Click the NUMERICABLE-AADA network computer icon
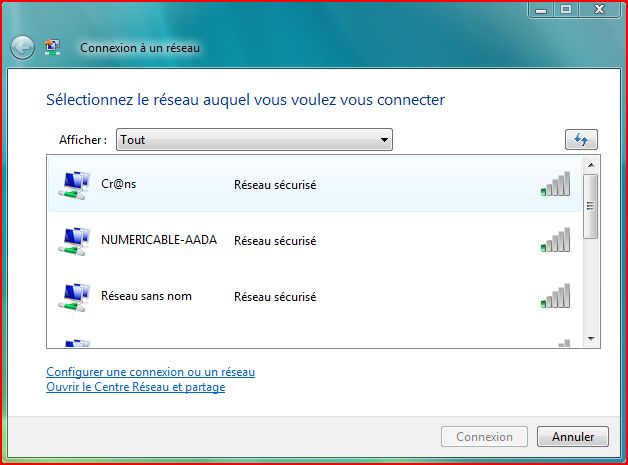Viewport: 628px width, 465px height. pyautogui.click(x=74, y=241)
